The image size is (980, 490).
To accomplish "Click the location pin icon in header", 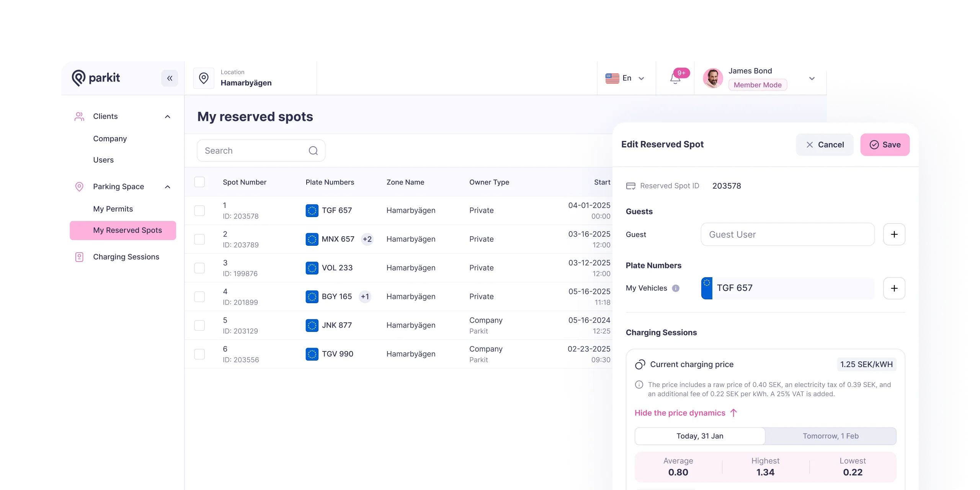I will point(204,78).
